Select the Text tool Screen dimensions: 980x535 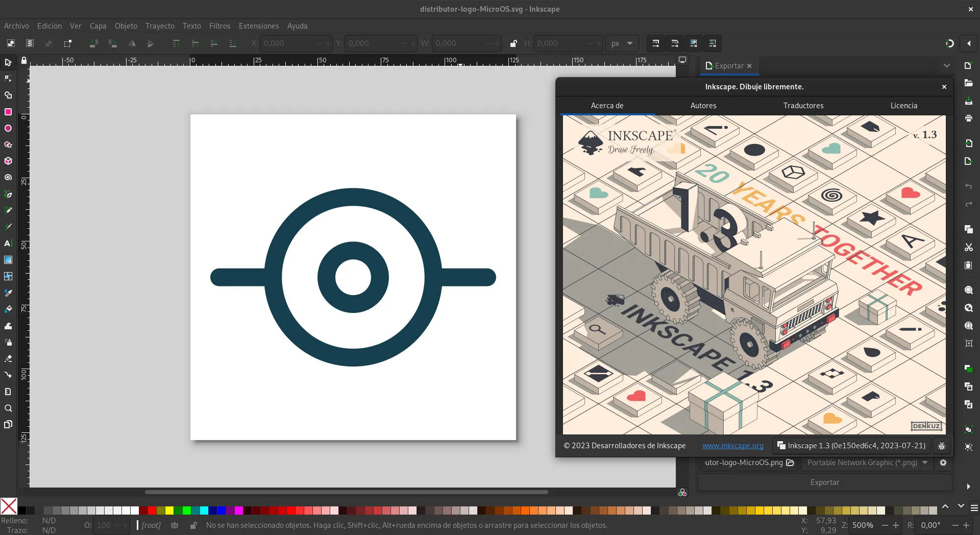(x=8, y=244)
